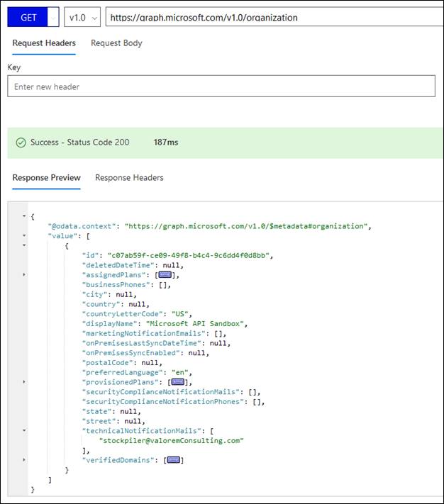Click the green success checkmark icon
Image resolution: width=444 pixels, height=504 pixels.
[x=21, y=142]
